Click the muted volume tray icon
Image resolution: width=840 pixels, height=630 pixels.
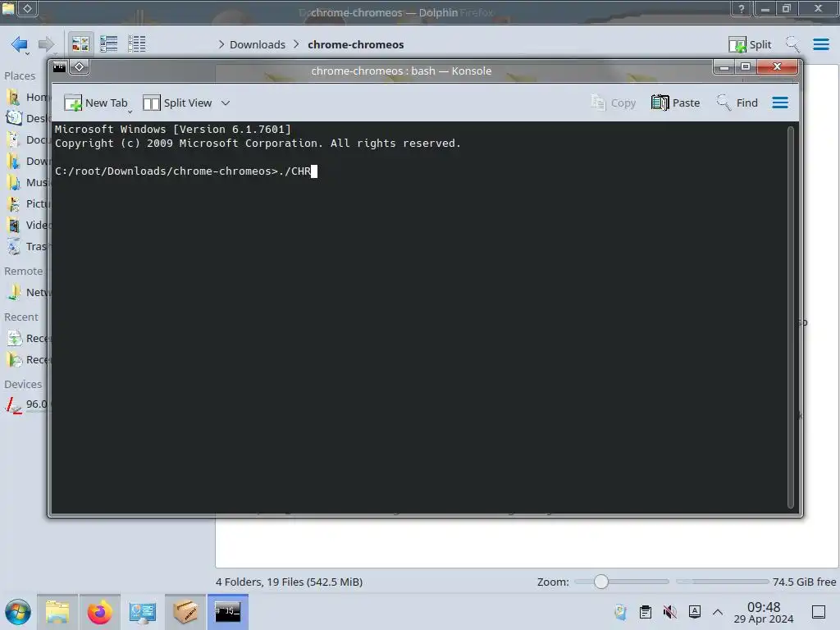coord(669,612)
